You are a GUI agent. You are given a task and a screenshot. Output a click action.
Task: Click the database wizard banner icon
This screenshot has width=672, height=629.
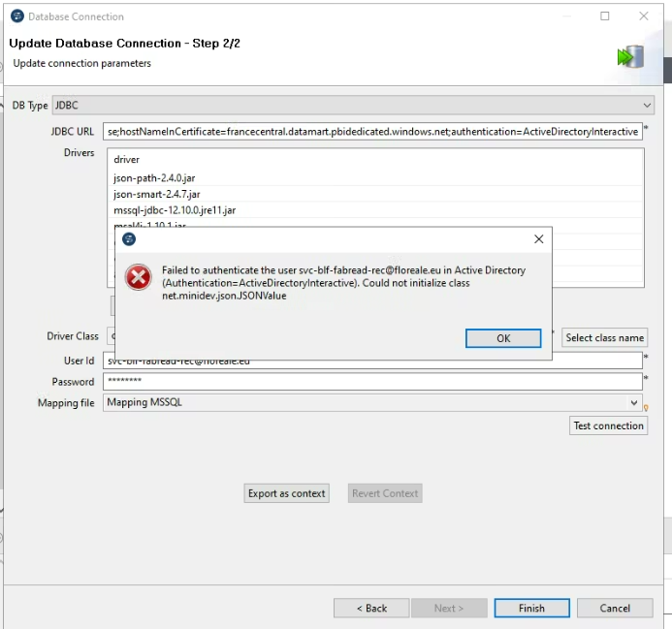630,56
